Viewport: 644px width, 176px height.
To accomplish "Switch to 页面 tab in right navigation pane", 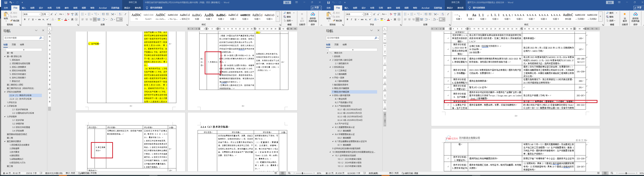I will [x=336, y=45].
